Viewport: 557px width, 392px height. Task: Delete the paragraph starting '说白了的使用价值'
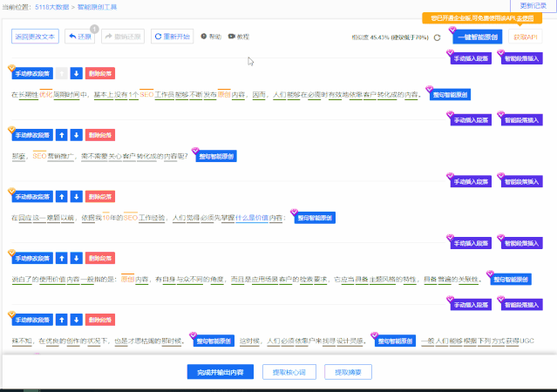[x=100, y=258]
